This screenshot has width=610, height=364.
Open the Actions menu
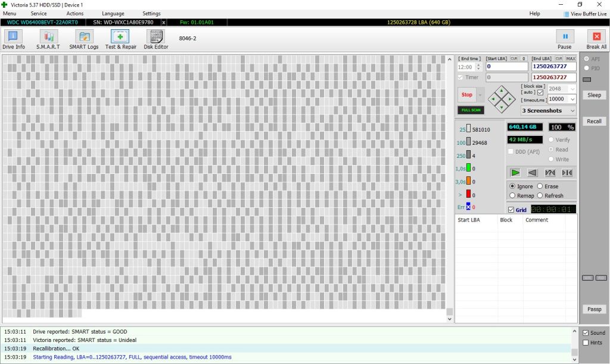coord(75,14)
